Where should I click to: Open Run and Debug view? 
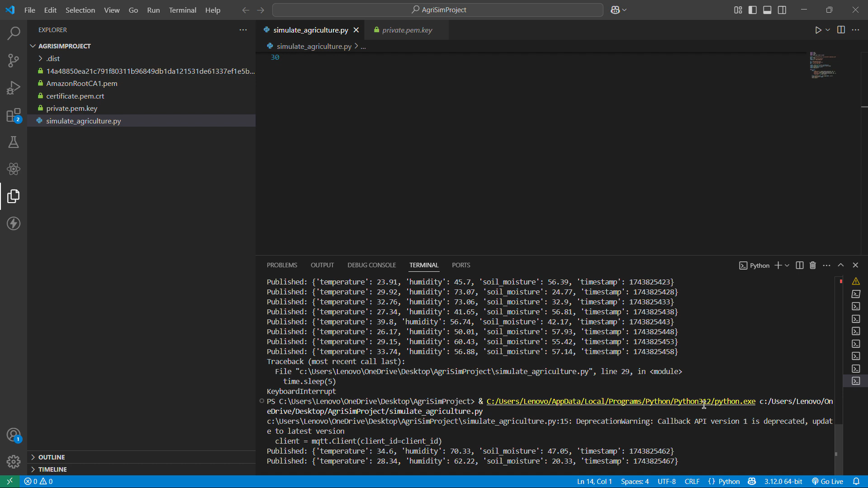pyautogui.click(x=14, y=87)
